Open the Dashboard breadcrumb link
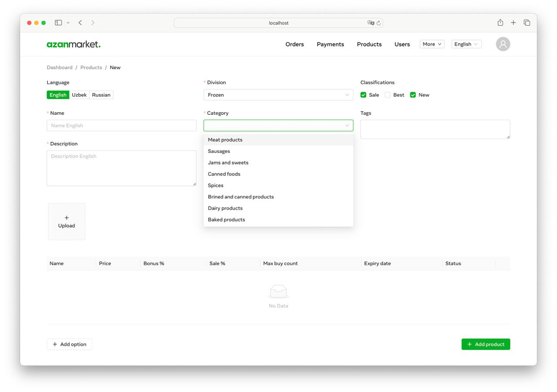 coord(59,67)
